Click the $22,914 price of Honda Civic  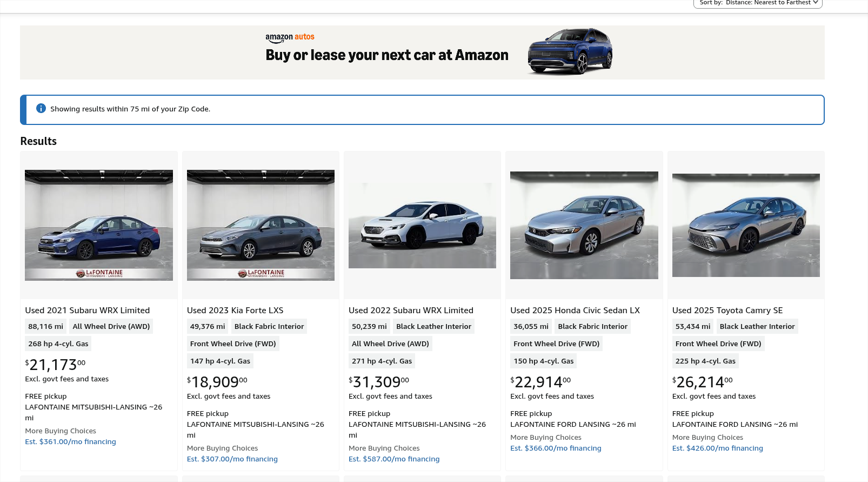[x=540, y=382]
